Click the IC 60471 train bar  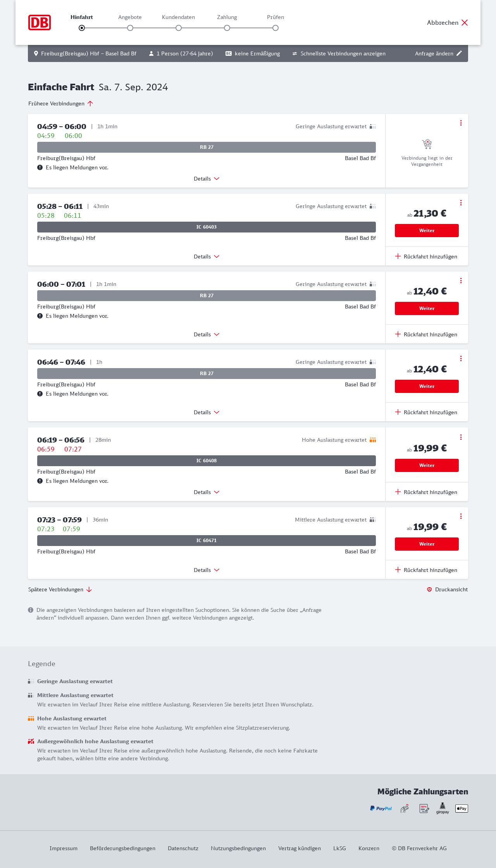click(207, 541)
